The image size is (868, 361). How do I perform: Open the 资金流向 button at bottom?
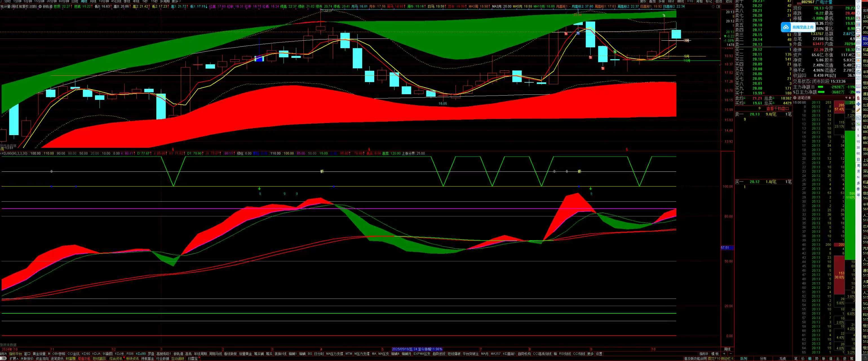click(42, 359)
